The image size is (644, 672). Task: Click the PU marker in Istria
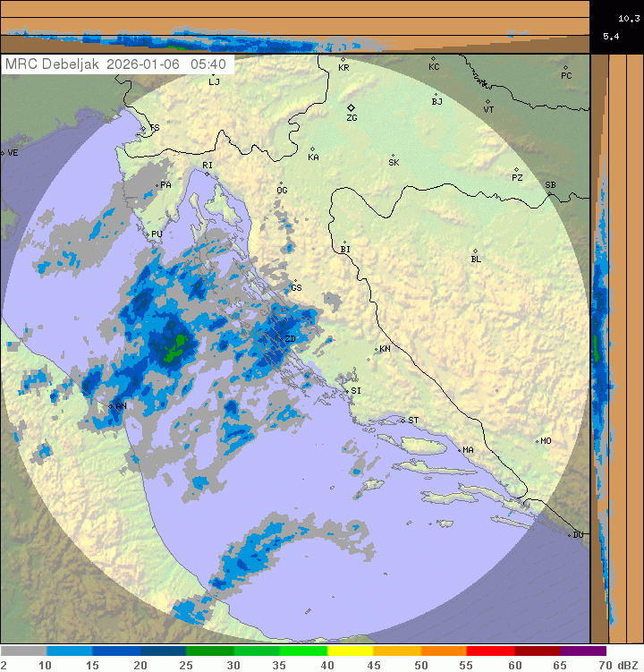148,234
